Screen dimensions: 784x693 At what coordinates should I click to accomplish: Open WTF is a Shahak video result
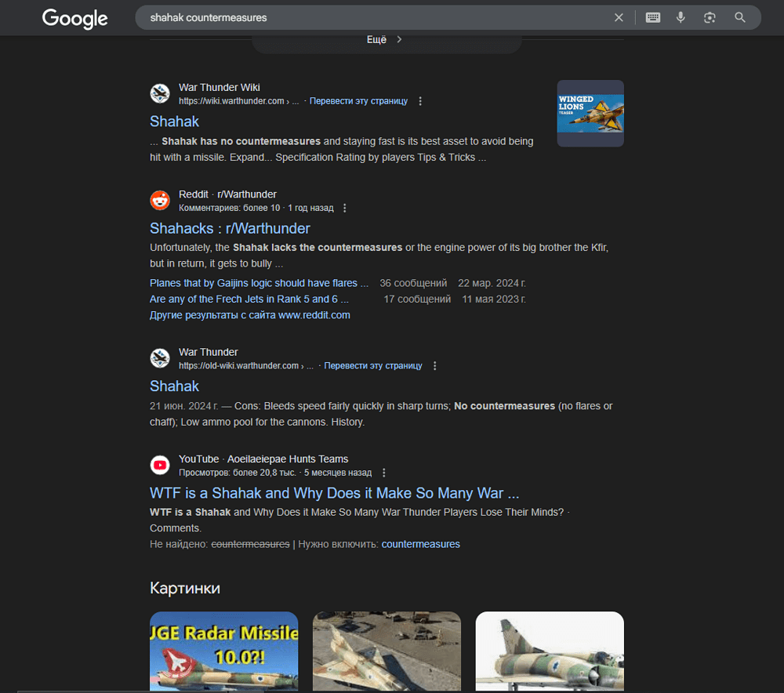click(x=335, y=493)
